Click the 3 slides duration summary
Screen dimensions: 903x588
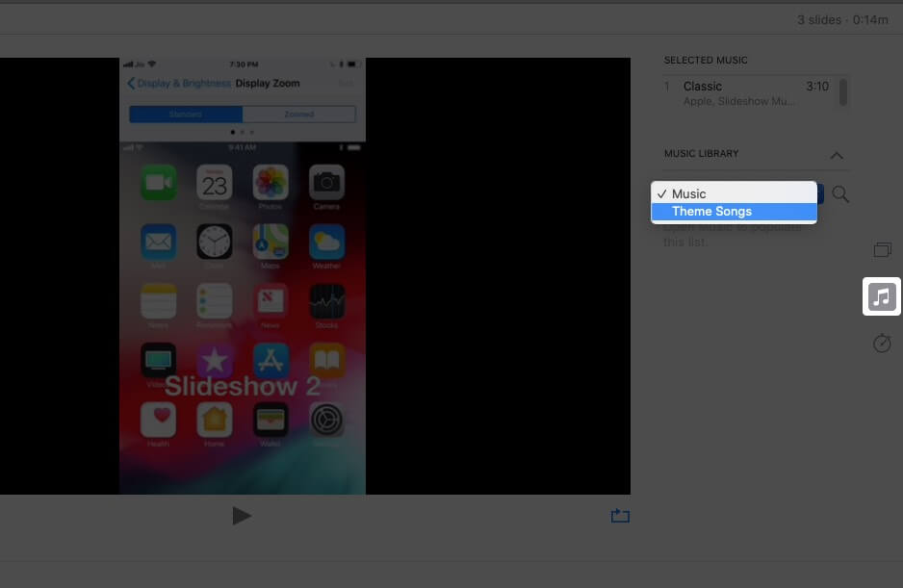pyautogui.click(x=842, y=19)
